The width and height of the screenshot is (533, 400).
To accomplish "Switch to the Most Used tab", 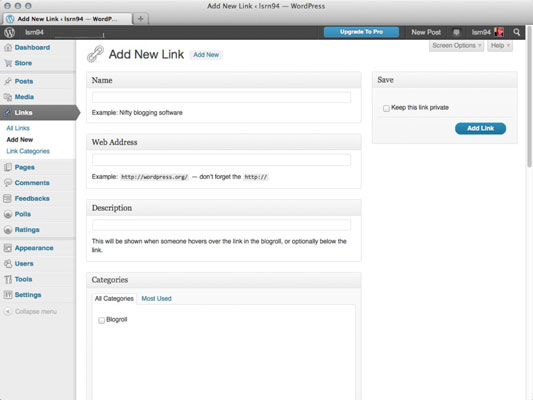I will (x=156, y=299).
